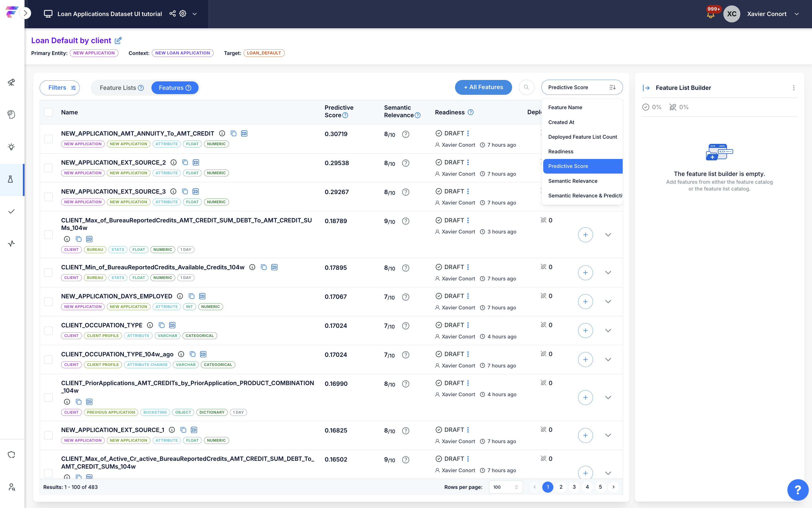
Task: Open the Rows per page dropdown
Action: [505, 487]
